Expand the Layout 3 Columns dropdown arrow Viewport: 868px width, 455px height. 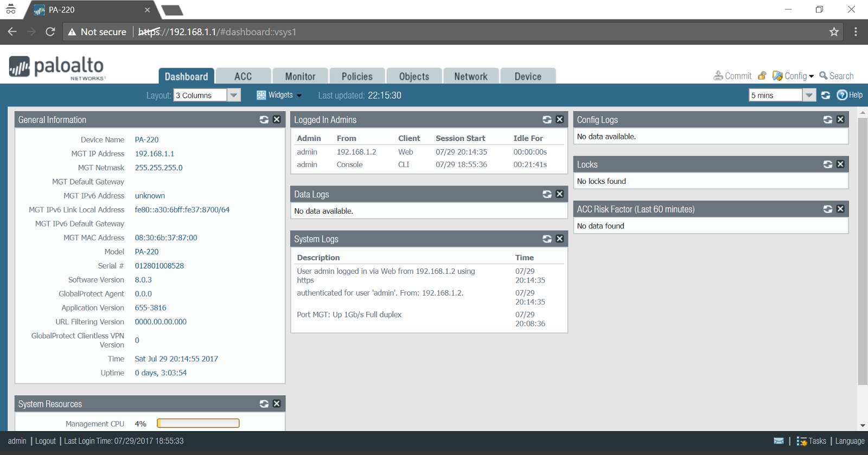click(x=234, y=95)
